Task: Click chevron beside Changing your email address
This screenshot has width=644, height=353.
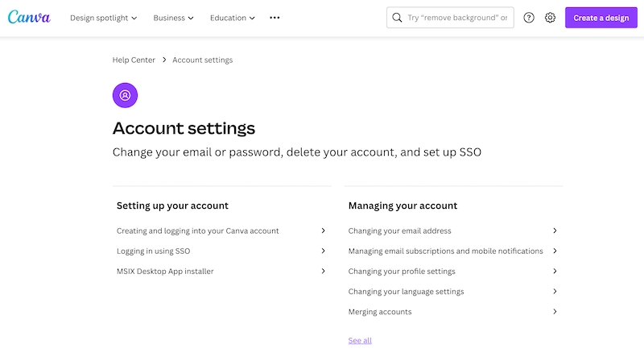Action: tap(555, 230)
